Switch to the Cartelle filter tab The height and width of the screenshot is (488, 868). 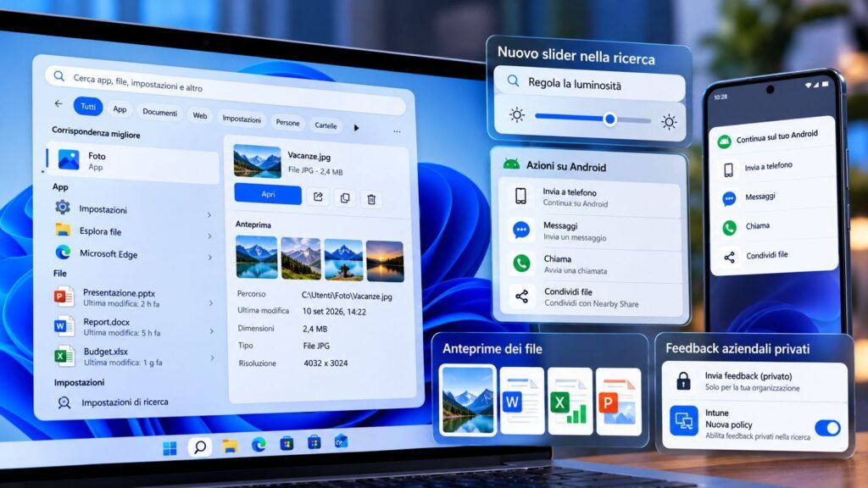click(325, 125)
